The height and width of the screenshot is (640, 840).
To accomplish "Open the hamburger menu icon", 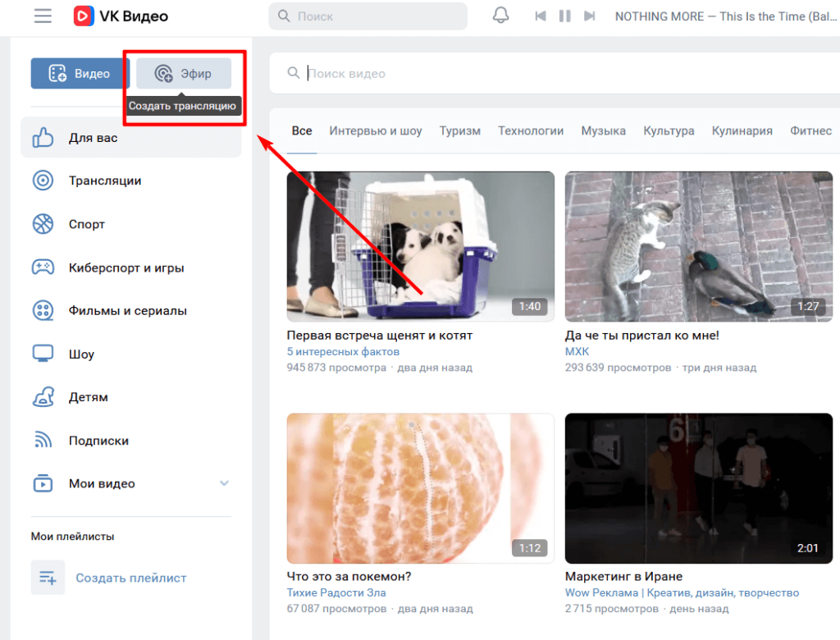I will pyautogui.click(x=43, y=16).
